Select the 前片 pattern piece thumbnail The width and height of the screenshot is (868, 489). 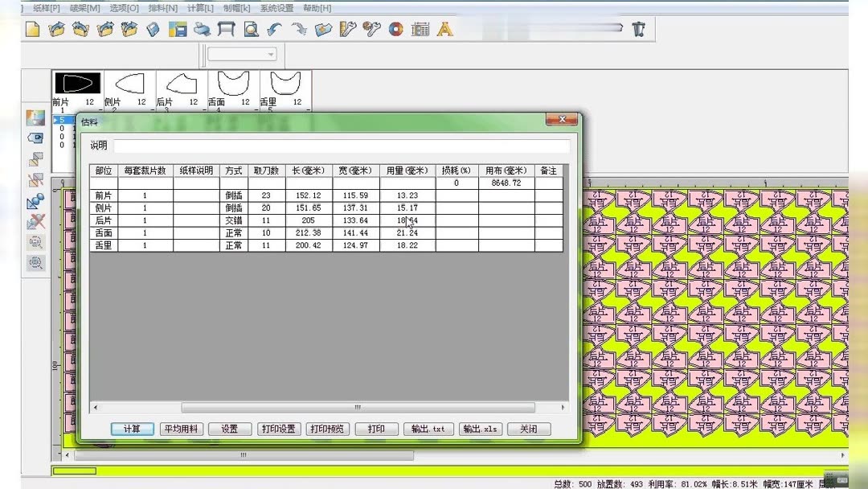click(76, 84)
